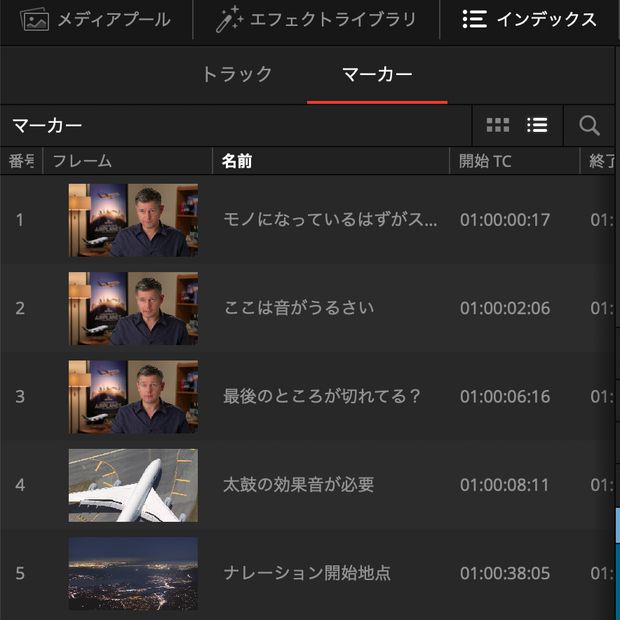Image resolution: width=620 pixels, height=620 pixels.
Task: Click start timecode 01:00:38:05
Action: click(x=505, y=573)
